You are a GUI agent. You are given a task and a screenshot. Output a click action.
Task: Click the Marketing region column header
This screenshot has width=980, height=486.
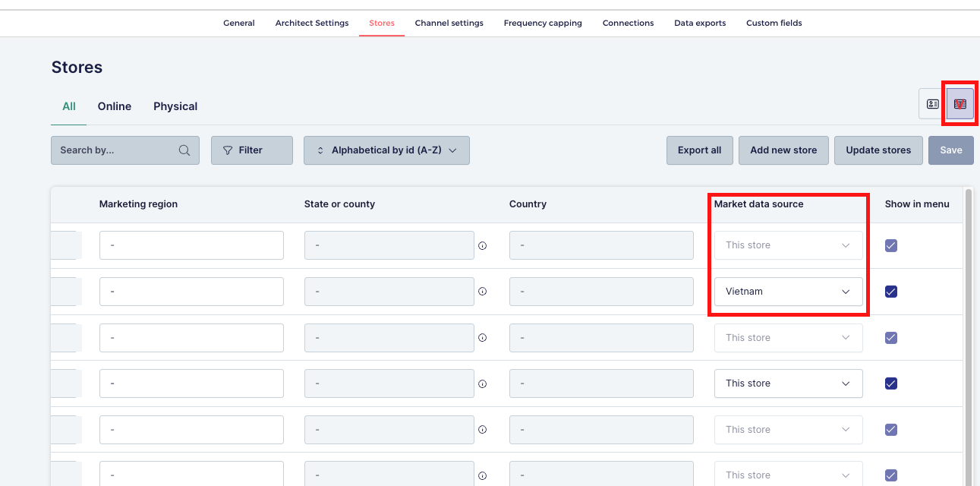pyautogui.click(x=138, y=204)
